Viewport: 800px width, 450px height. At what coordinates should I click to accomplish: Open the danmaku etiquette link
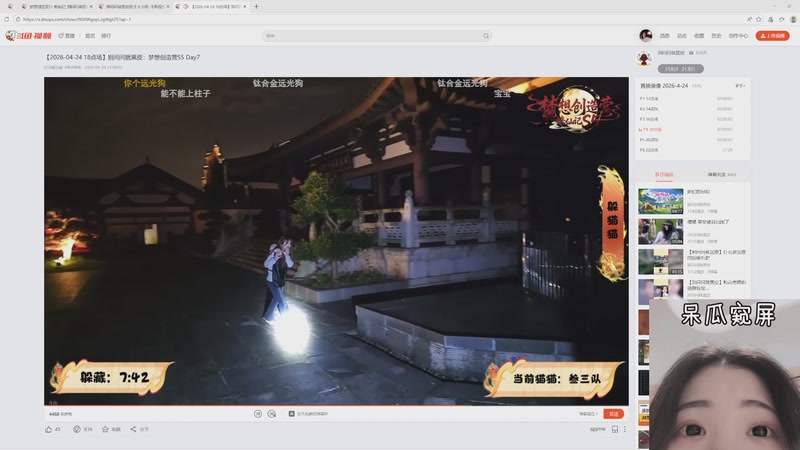tap(588, 414)
